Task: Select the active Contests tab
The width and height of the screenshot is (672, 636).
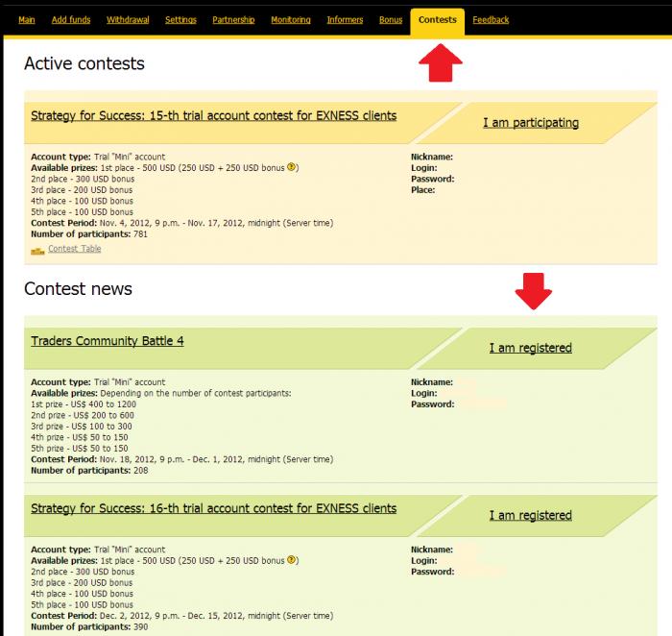Action: [x=437, y=20]
